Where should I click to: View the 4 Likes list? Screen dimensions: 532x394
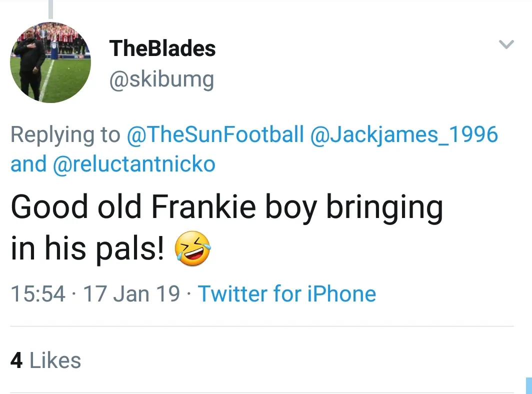pyautogui.click(x=45, y=360)
